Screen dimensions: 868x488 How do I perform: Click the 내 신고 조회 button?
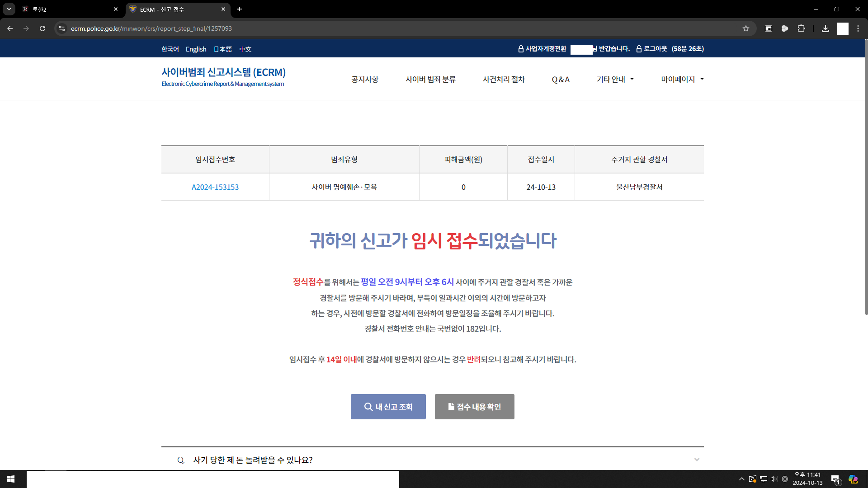click(388, 407)
